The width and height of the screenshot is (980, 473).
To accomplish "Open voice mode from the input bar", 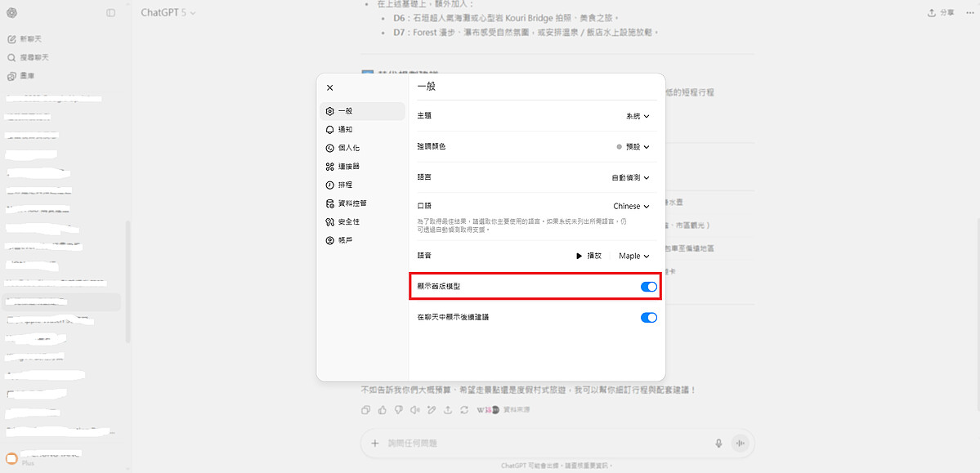I will [740, 442].
